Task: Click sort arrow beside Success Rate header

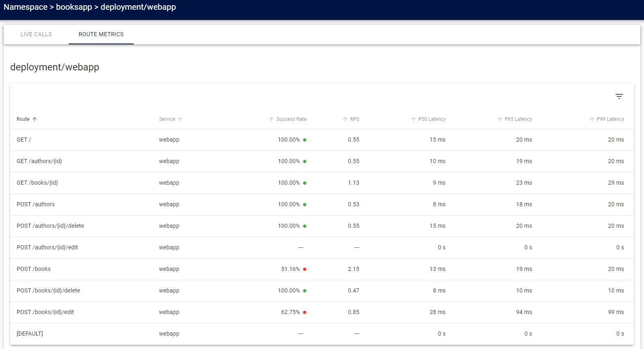Action: tap(271, 119)
